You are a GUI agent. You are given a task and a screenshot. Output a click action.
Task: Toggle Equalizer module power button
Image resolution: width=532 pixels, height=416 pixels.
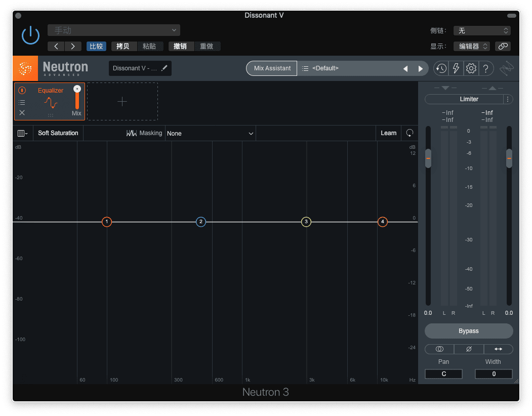click(22, 90)
